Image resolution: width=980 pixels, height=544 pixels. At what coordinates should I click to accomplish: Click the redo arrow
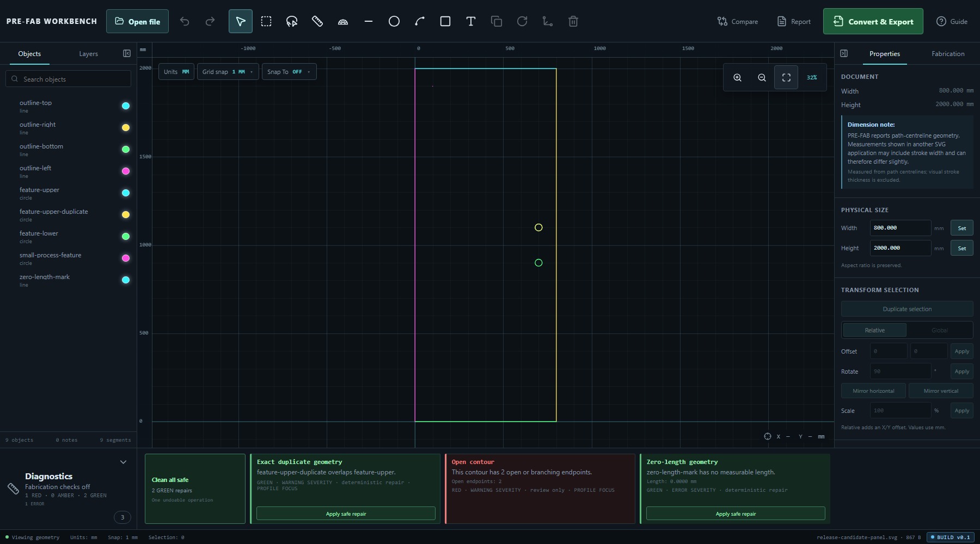click(210, 21)
